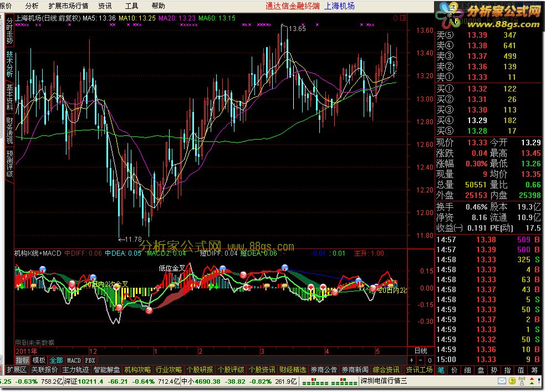Select the 模板 tab below the chart
This screenshot has width=546, height=392.
[x=39, y=360]
